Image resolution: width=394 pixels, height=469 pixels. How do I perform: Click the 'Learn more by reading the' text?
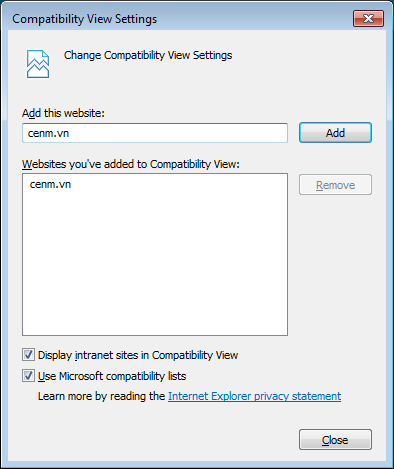[x=101, y=396]
